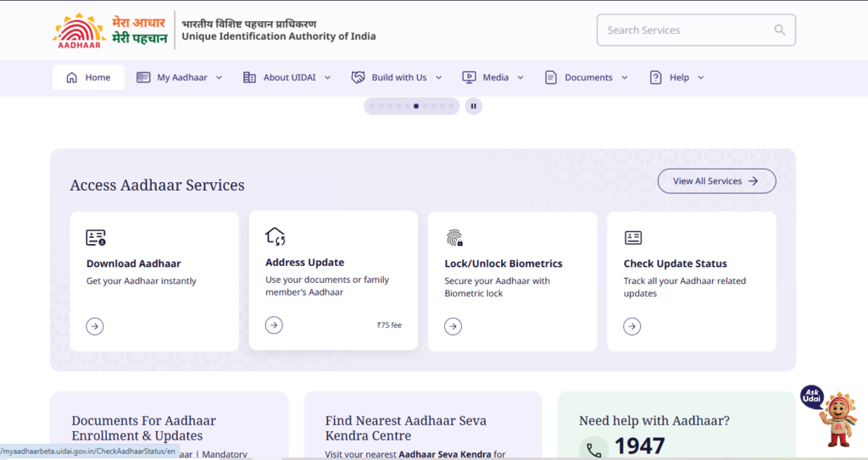
Task: Click the search magnifier icon
Action: pos(780,30)
